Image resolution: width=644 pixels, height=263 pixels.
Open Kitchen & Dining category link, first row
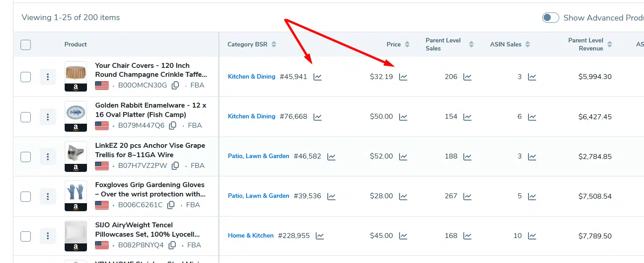tap(252, 77)
